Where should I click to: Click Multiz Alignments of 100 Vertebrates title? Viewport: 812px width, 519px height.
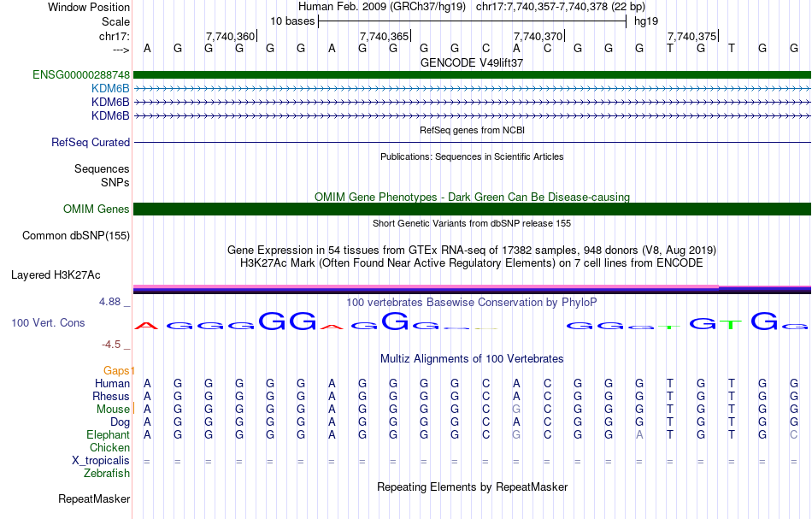(x=472, y=358)
